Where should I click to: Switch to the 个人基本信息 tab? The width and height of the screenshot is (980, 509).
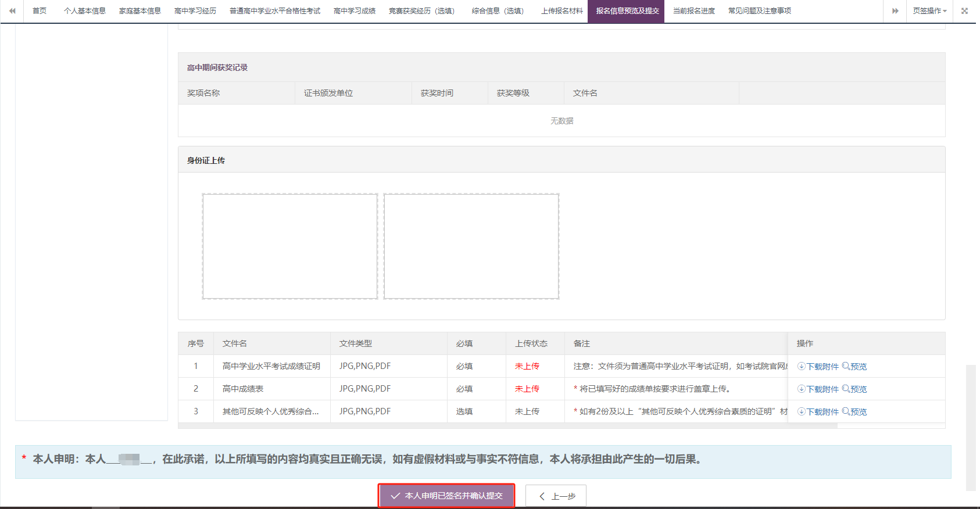tap(85, 11)
